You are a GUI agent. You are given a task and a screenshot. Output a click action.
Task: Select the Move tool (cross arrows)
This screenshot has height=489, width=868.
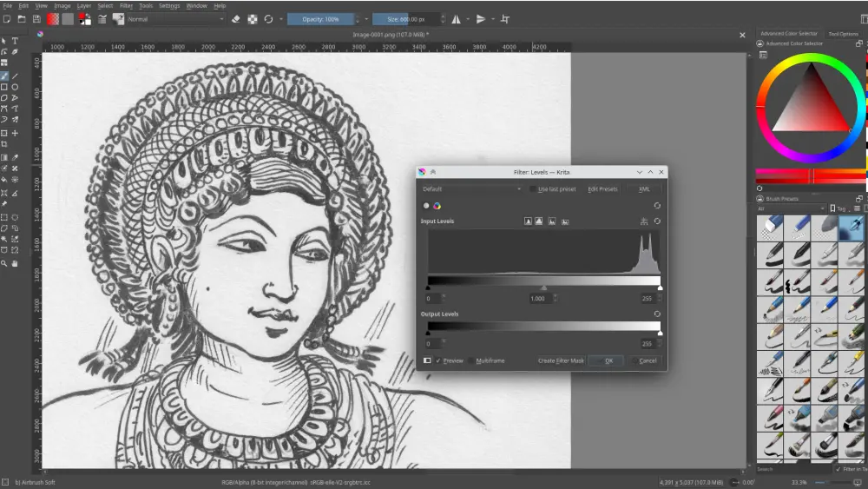click(15, 133)
